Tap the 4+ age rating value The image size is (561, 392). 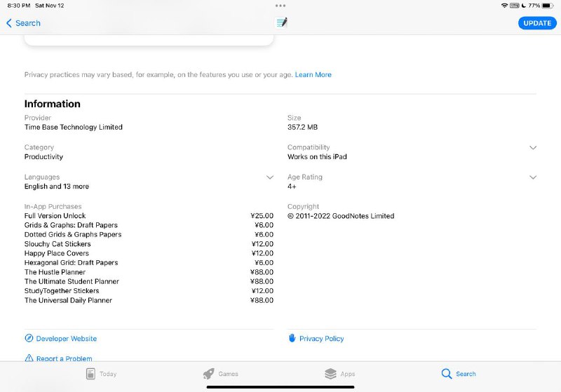tap(292, 187)
